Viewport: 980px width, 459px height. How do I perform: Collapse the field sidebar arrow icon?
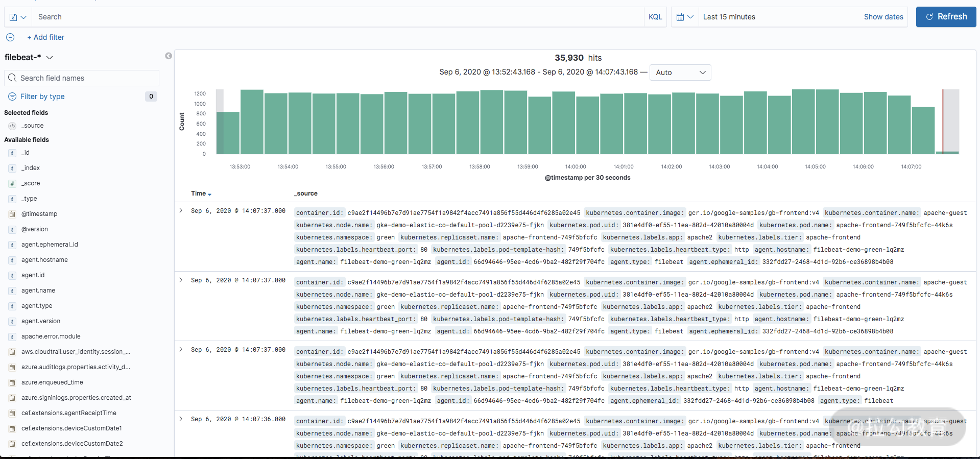click(169, 56)
